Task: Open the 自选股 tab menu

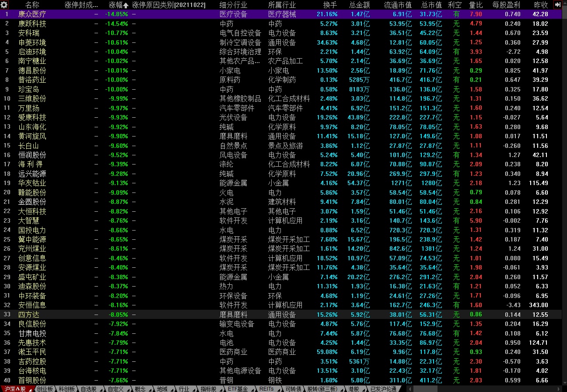Action: click(x=91, y=388)
